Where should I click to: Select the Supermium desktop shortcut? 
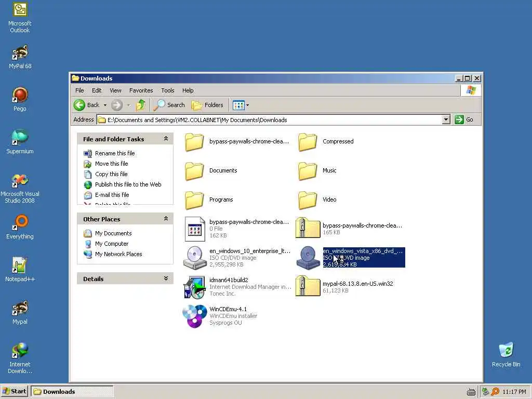point(20,142)
